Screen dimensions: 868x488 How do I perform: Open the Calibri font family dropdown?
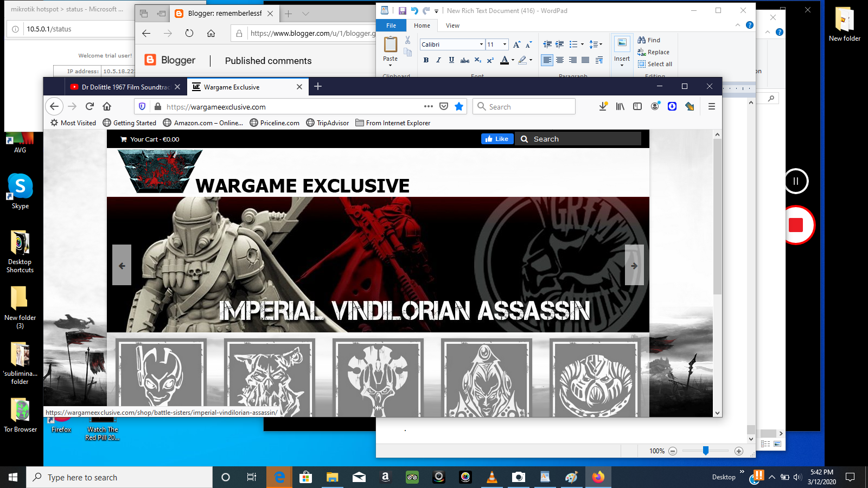pos(481,44)
